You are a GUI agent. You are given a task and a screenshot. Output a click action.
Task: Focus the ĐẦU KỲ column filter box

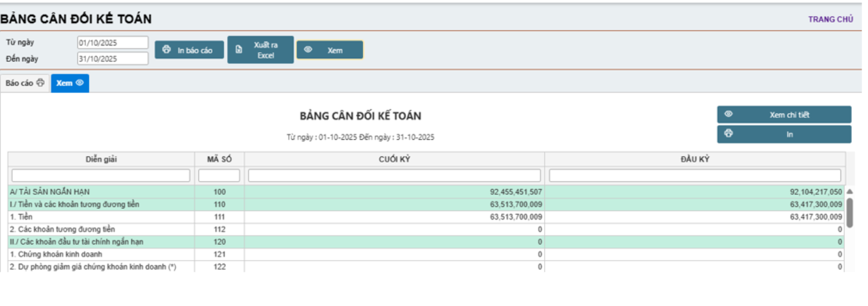(x=694, y=176)
